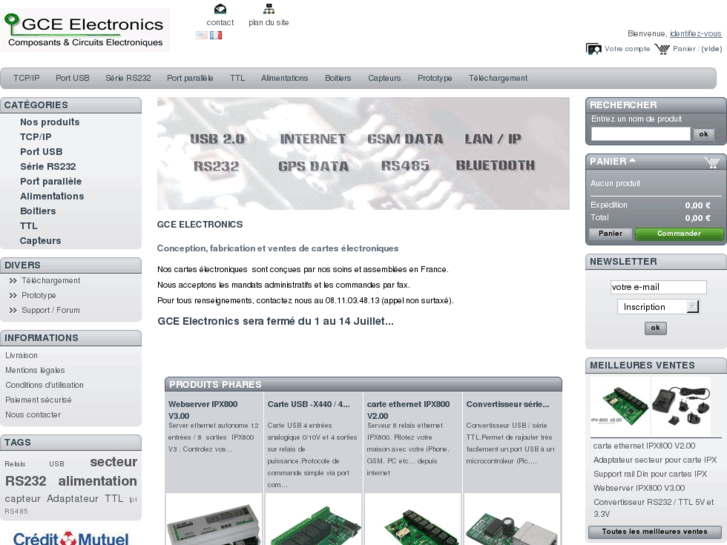This screenshot has height=545, width=727.
Task: Click the identifiez-vous login link
Action: (x=695, y=33)
